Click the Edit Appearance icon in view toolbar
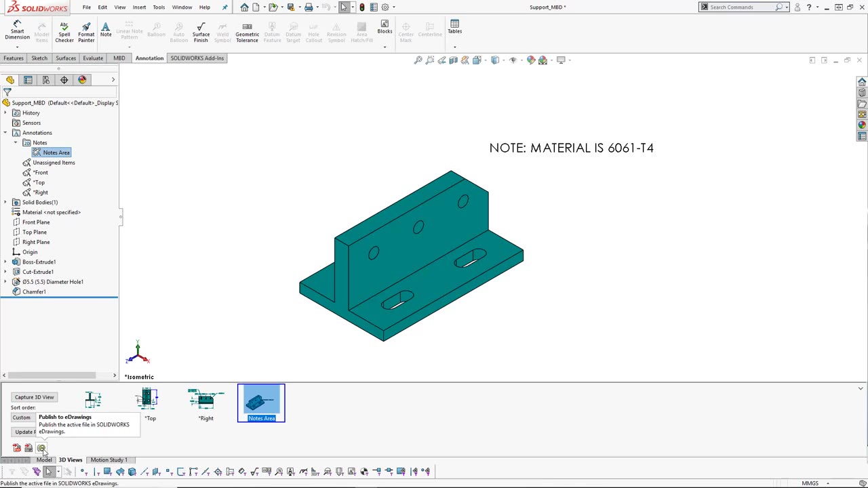This screenshot has width=868, height=488. 531,60
